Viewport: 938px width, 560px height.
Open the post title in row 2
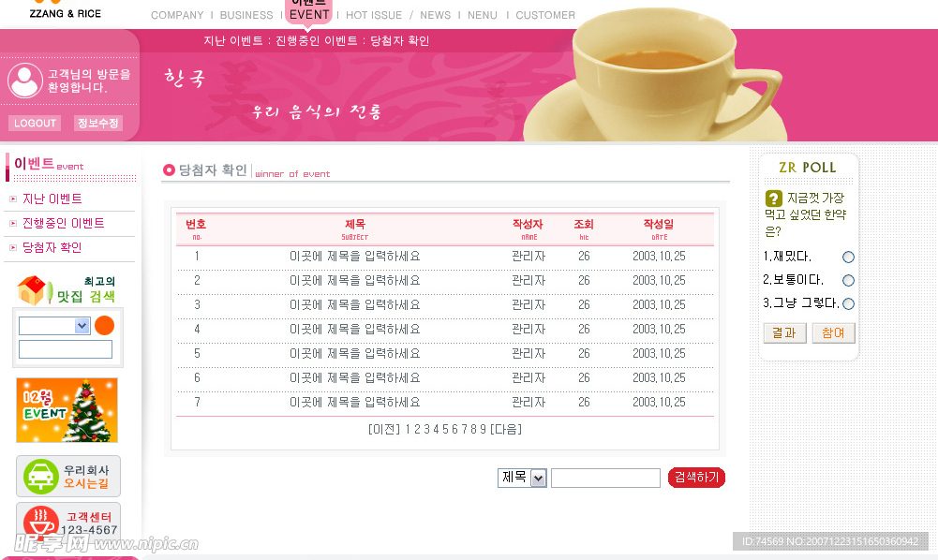[x=355, y=280]
